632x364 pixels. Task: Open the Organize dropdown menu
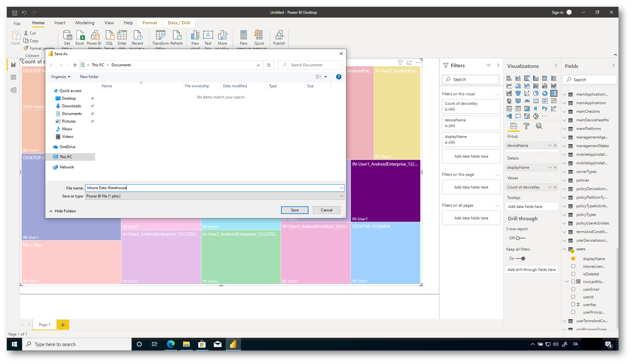pyautogui.click(x=61, y=77)
